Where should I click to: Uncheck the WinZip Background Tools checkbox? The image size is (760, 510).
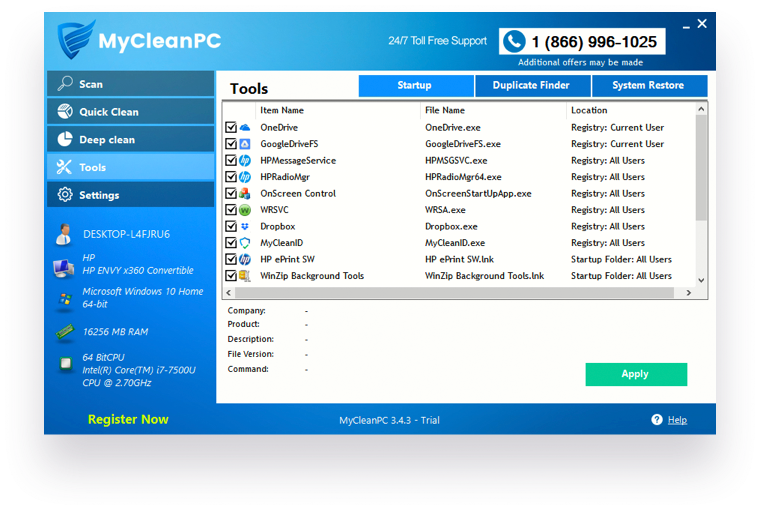pos(231,276)
